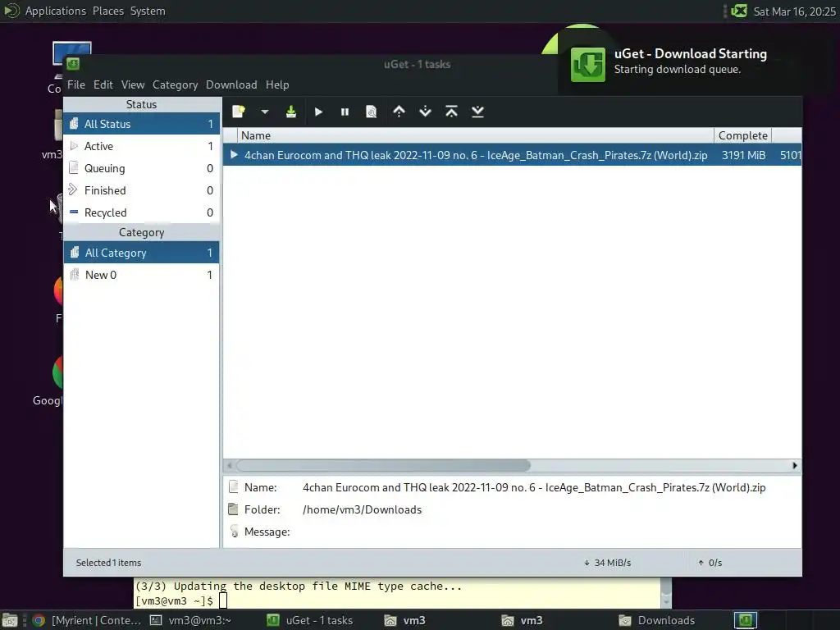Open the View menu

pos(133,84)
